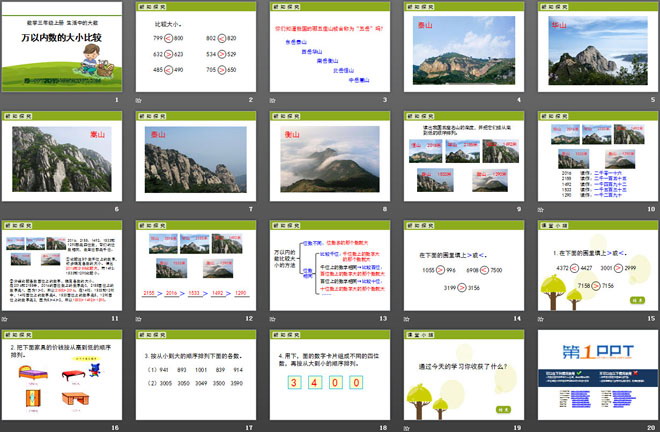The height and width of the screenshot is (432, 660).
Task: Select slide 8 showing 衡山 in clouds
Action: (x=330, y=156)
